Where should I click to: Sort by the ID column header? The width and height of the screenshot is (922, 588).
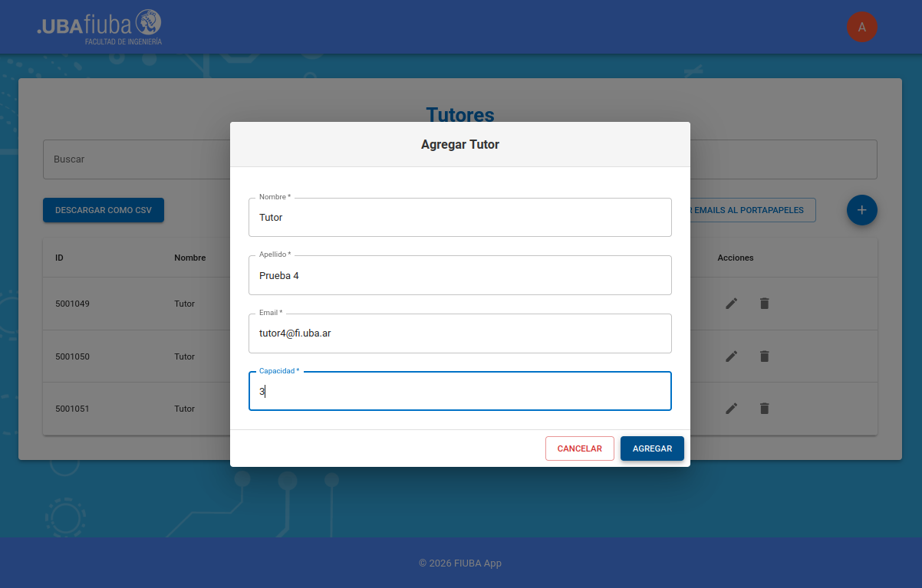(59, 258)
